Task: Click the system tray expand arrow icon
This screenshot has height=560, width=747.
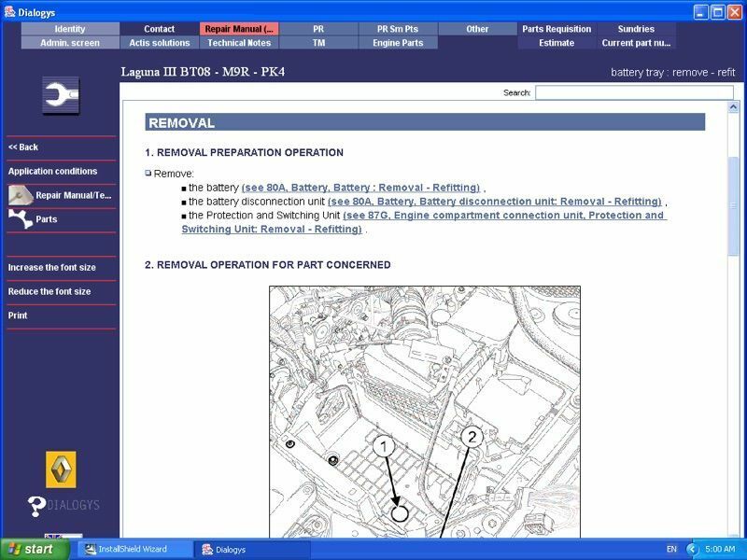Action: tap(692, 550)
